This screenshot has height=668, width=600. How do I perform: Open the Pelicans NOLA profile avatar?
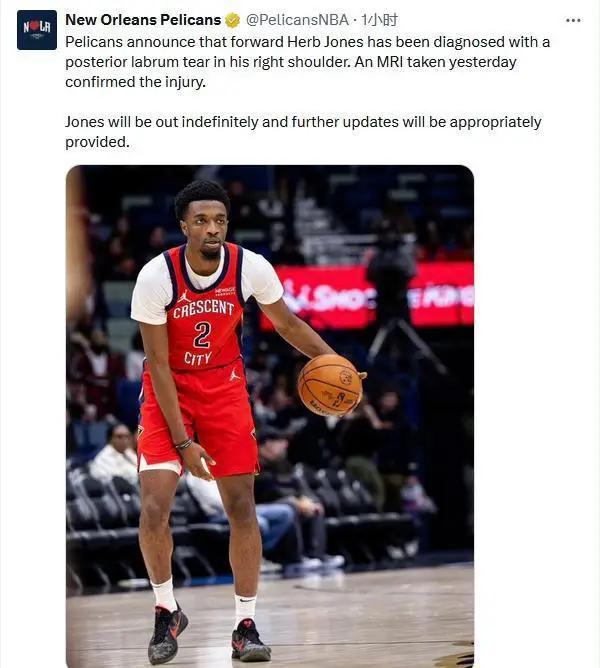[37, 30]
